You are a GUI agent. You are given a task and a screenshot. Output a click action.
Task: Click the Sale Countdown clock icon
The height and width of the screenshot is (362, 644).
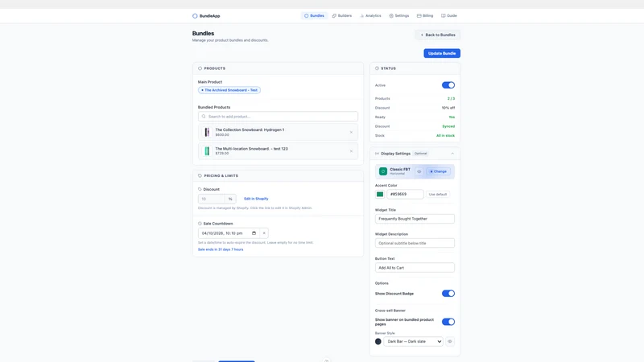click(200, 224)
